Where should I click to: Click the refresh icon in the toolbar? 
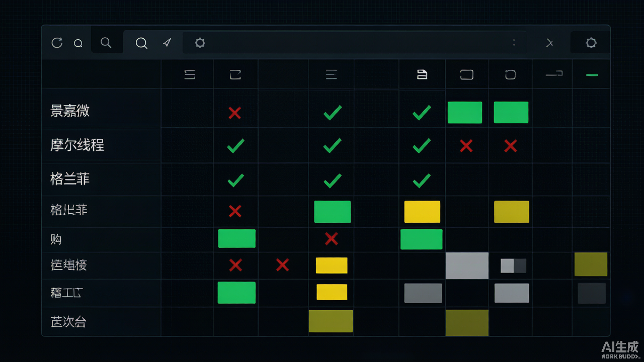57,43
